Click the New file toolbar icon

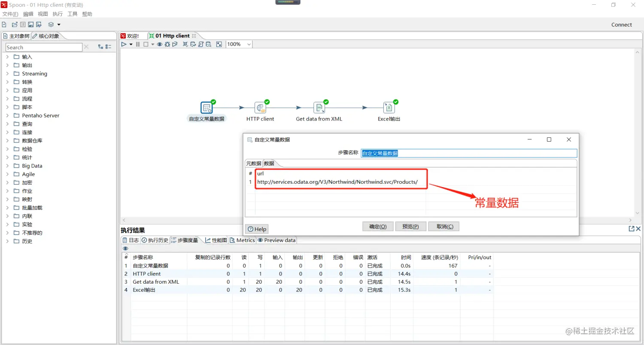coord(4,24)
